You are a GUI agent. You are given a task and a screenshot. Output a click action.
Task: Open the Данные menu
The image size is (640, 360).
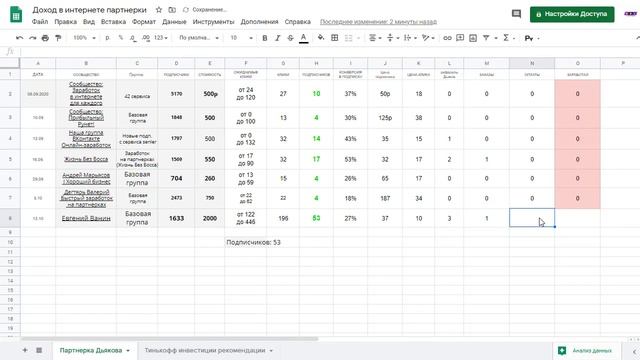pos(174,22)
